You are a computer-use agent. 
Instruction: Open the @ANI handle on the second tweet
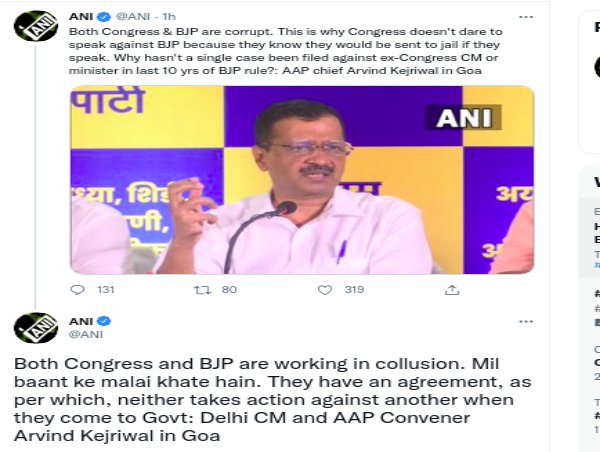click(86, 335)
